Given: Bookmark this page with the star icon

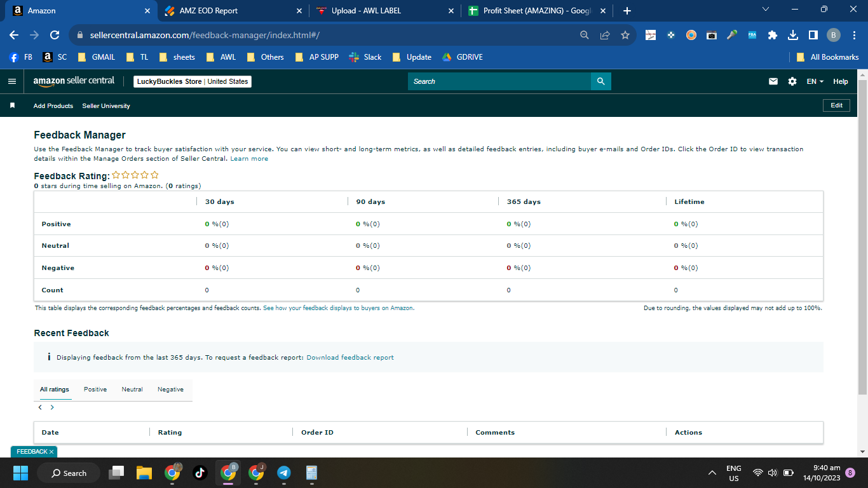Looking at the screenshot, I should [x=625, y=35].
